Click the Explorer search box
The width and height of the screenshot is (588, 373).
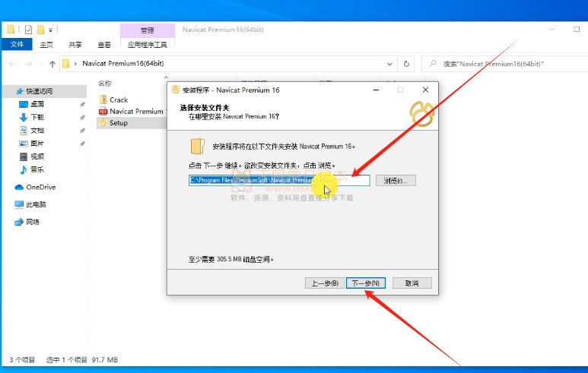tap(504, 64)
